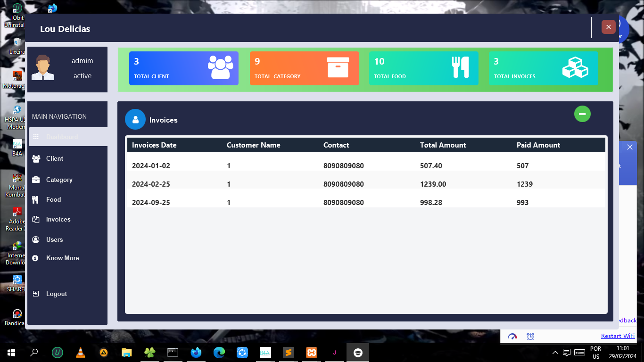
Task: Click total amount 507.40
Action: (431, 166)
